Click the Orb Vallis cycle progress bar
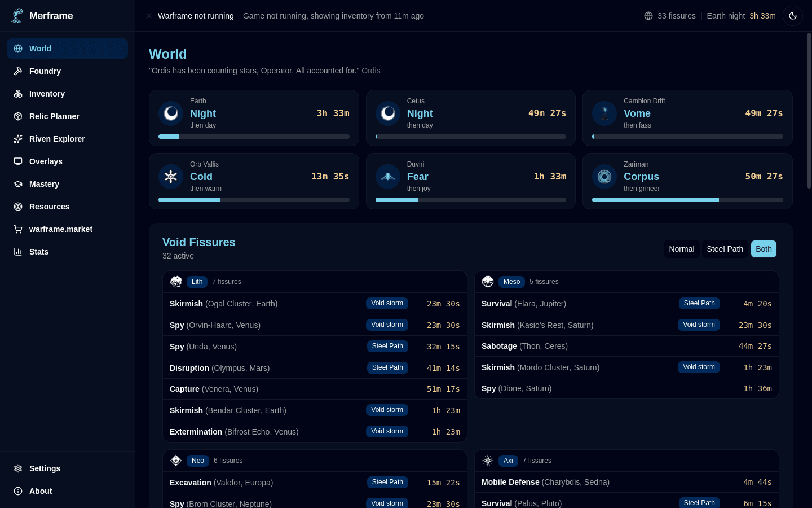The height and width of the screenshot is (508, 812). 254,200
